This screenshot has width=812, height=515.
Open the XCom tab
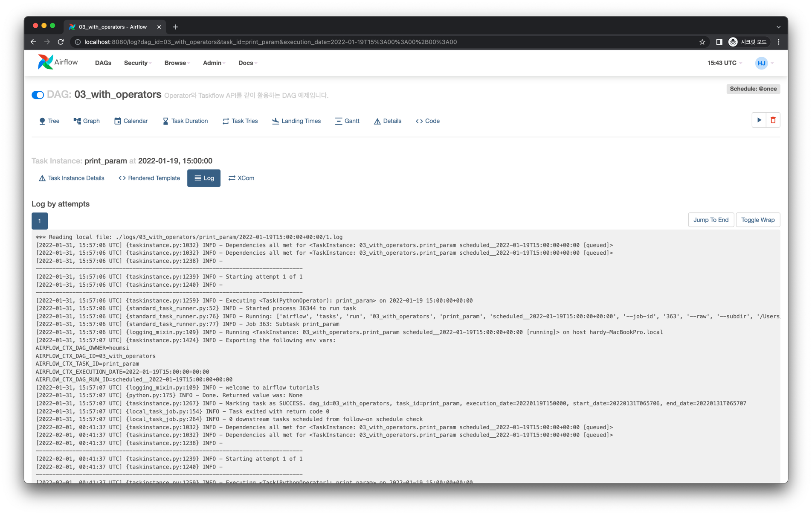point(241,178)
